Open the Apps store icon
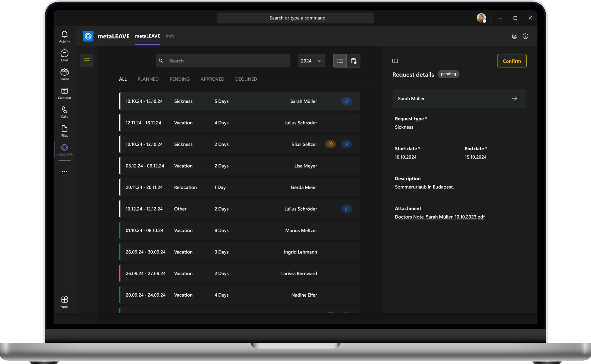 pos(64,302)
